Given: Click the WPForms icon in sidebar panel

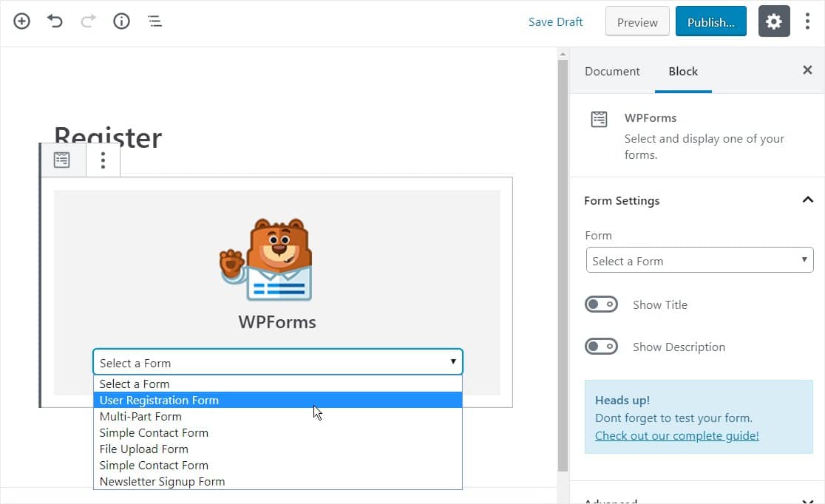Looking at the screenshot, I should (x=599, y=119).
